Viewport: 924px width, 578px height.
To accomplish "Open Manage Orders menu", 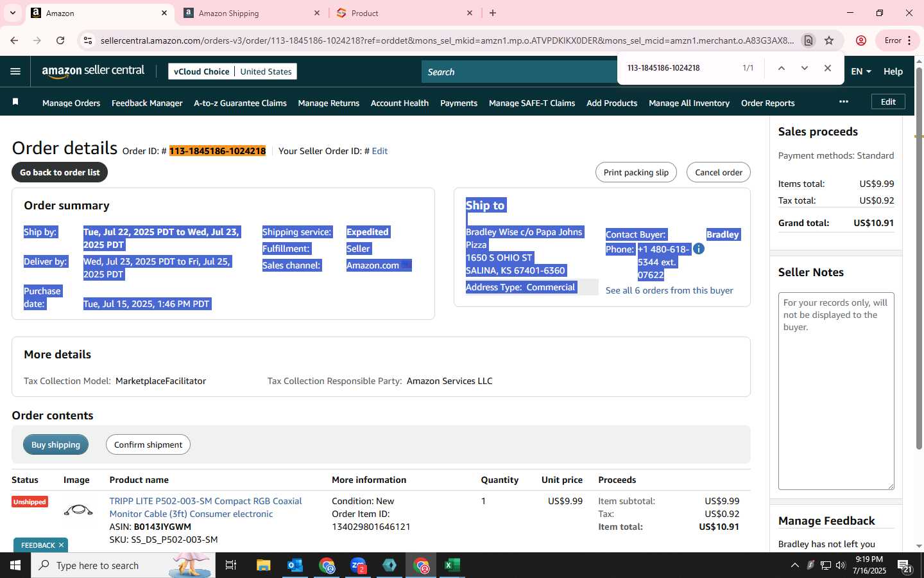I will point(71,103).
